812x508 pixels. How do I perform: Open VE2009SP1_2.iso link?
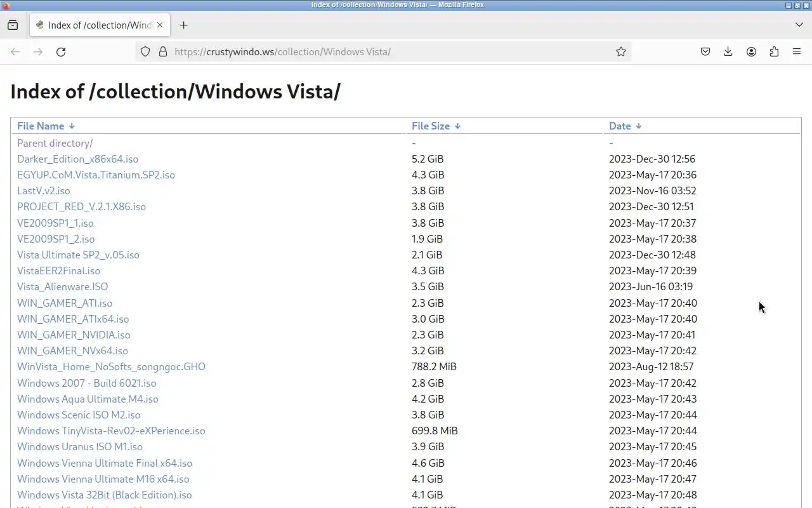point(56,239)
